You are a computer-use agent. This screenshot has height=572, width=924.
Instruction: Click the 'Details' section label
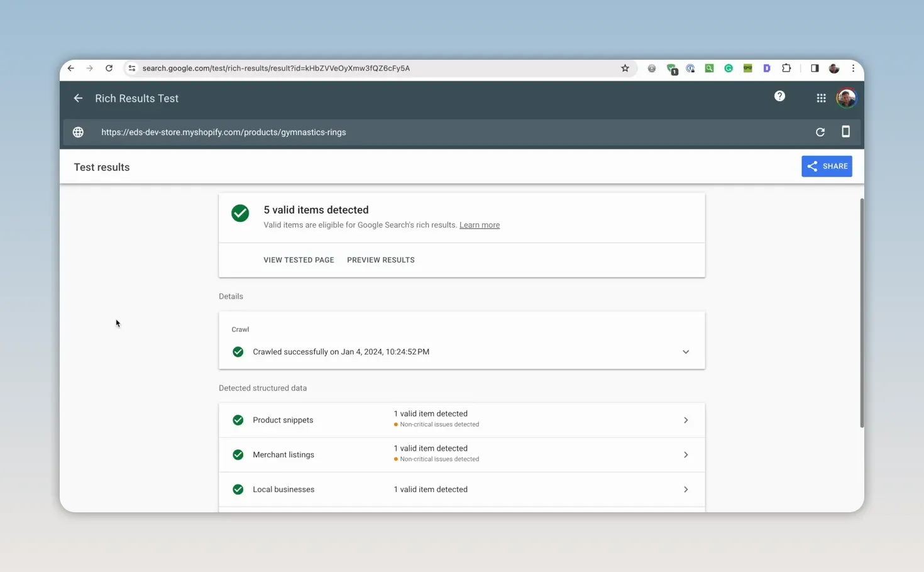pyautogui.click(x=231, y=296)
